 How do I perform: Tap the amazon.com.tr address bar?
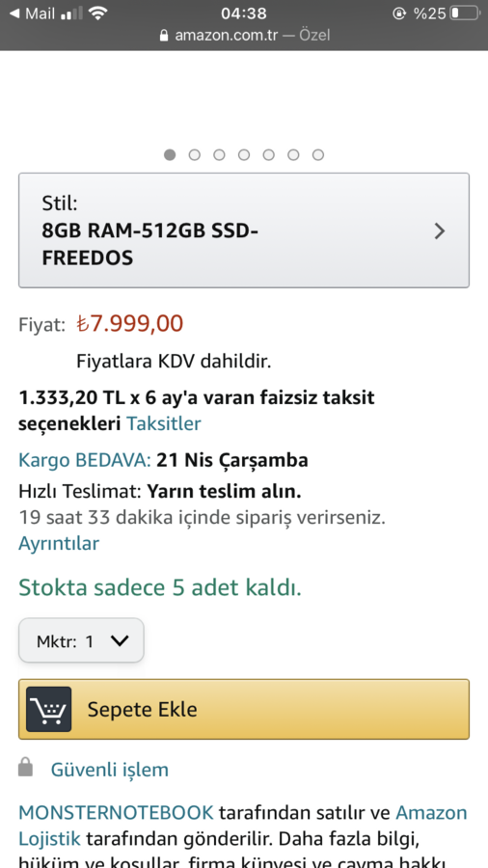click(x=244, y=36)
